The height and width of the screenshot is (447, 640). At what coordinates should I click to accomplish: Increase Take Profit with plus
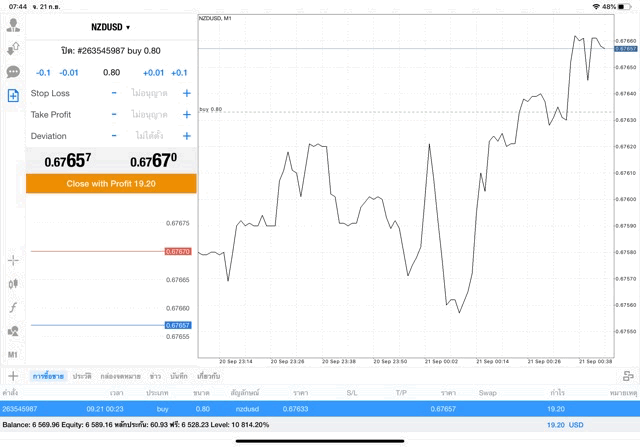click(x=187, y=114)
